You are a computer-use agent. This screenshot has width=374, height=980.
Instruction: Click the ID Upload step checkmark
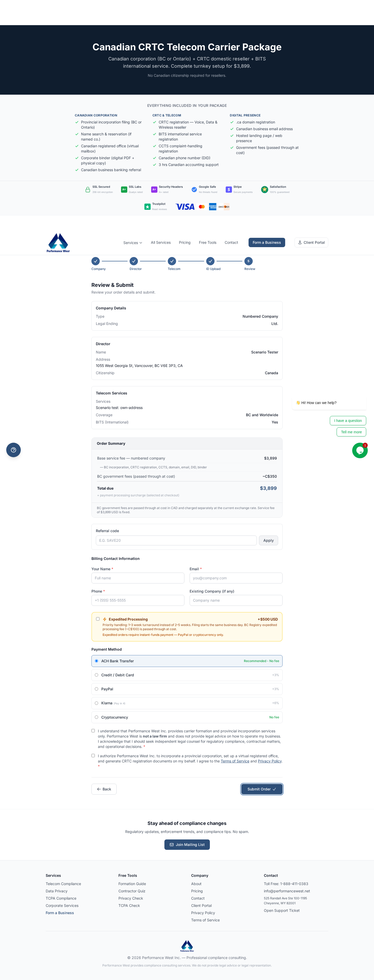210,261
